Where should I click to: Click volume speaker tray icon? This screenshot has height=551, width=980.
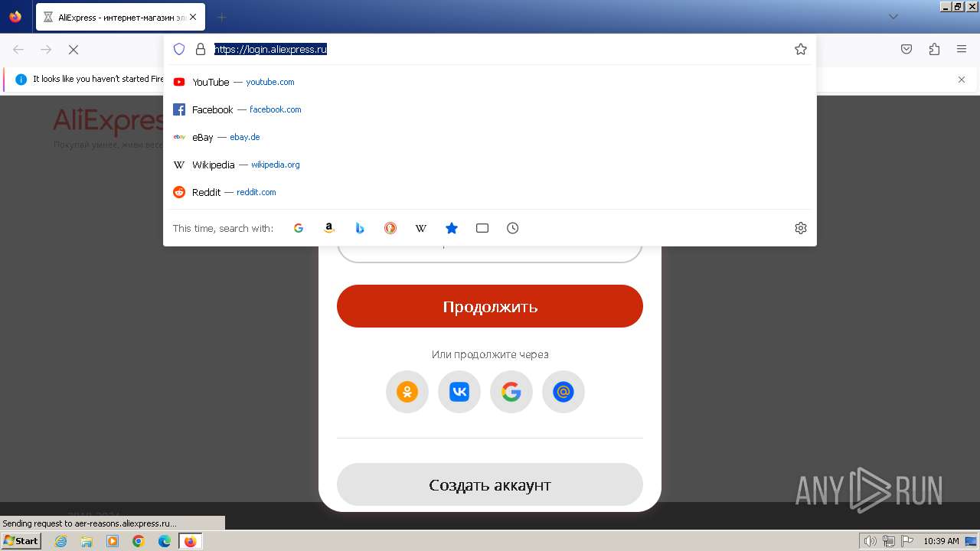point(871,541)
